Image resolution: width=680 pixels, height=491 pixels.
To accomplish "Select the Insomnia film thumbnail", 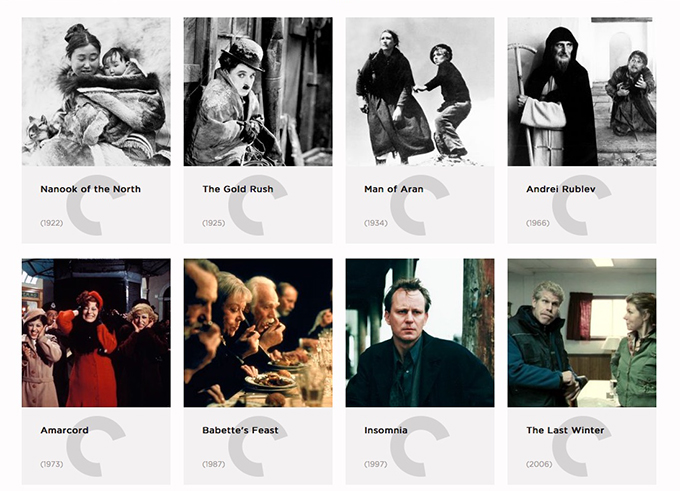I will click(420, 333).
